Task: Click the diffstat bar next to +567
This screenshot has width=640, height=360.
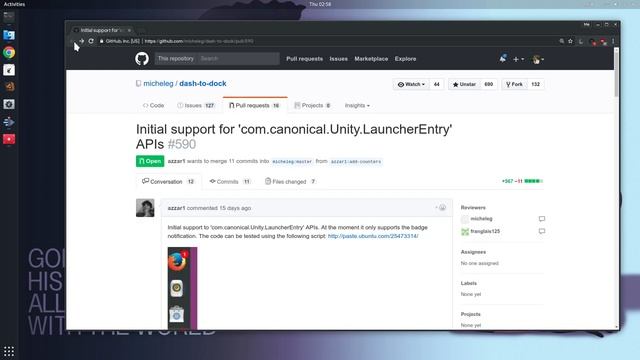Action: tap(533, 181)
